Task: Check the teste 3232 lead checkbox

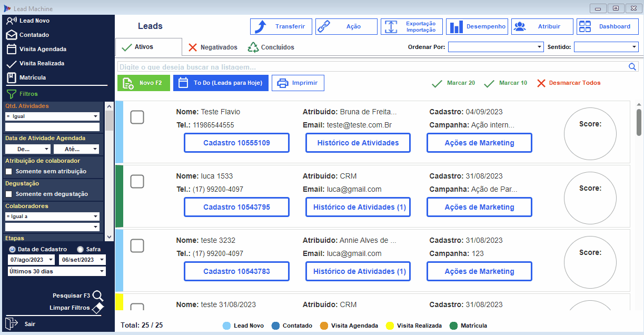Action: tap(137, 245)
